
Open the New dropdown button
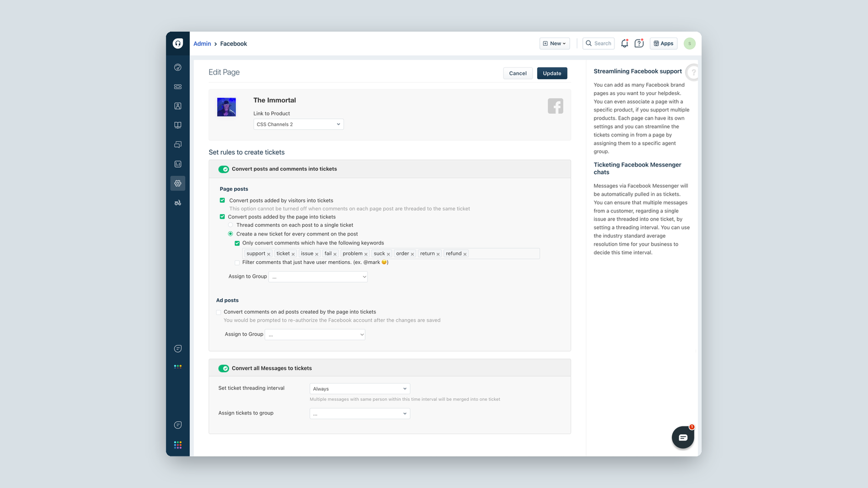coord(555,43)
